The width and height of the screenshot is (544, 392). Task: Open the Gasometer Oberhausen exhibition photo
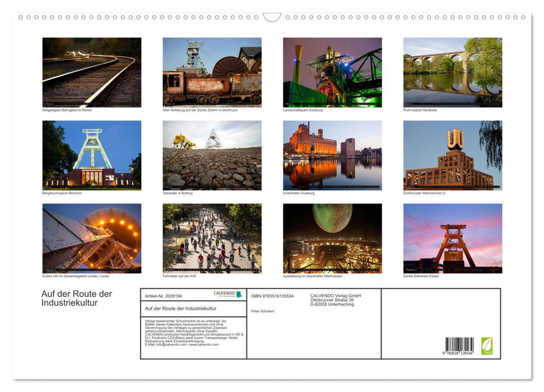[x=333, y=237]
